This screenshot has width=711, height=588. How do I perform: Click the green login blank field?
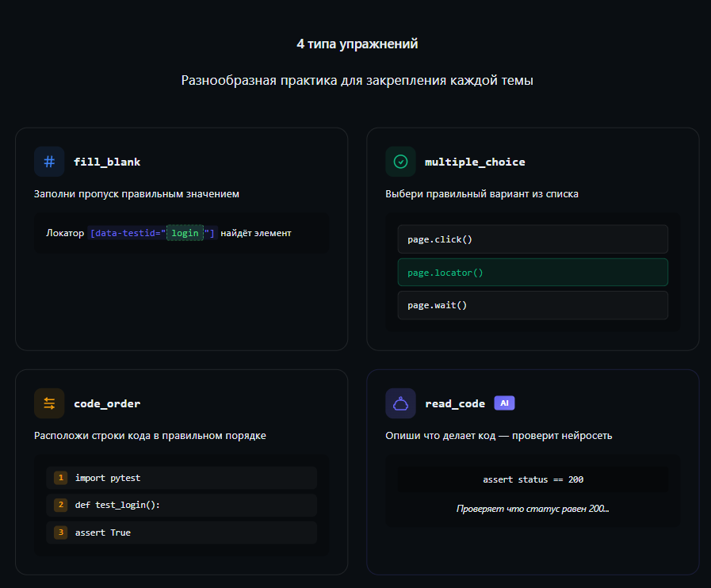185,233
